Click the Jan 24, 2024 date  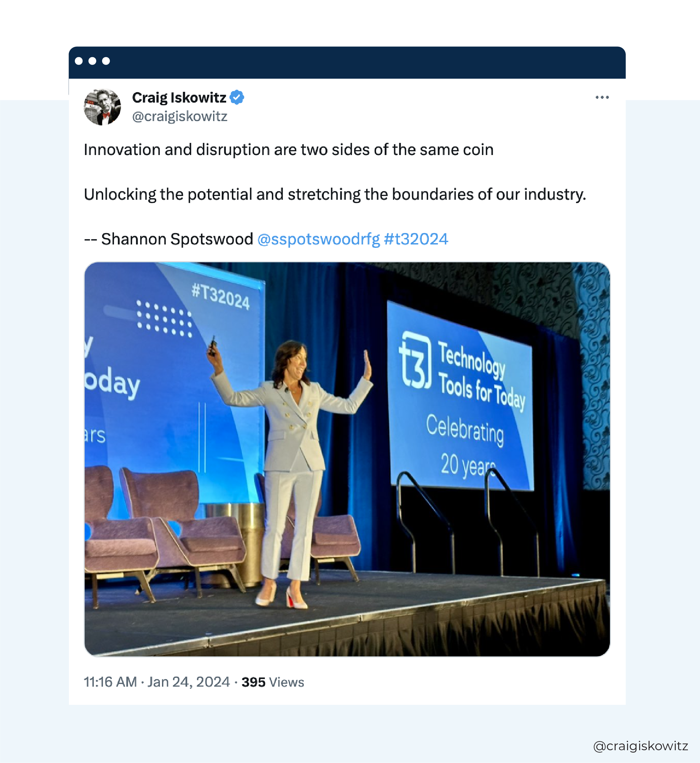(189, 682)
